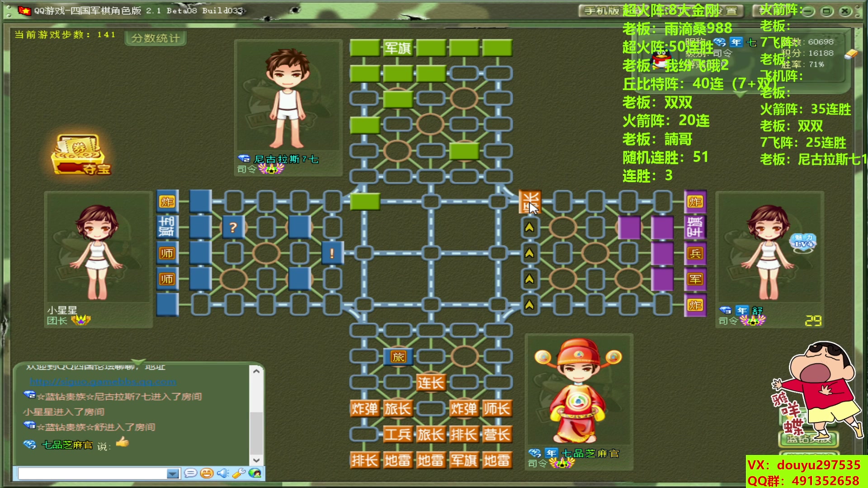Click the thumbs-up emoji in chat
This screenshot has height=488, width=868.
coord(122,442)
